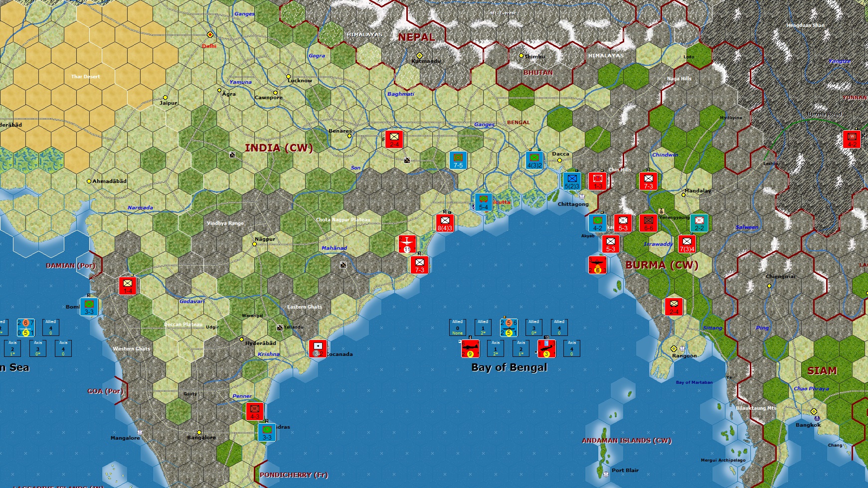Click the Jaipur city dot
Viewport: 868px width, 488px height.
click(x=165, y=97)
